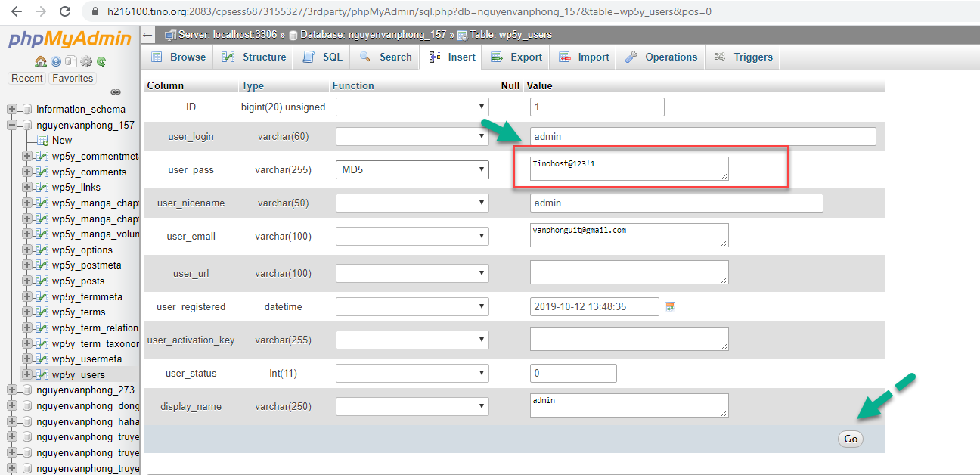Switch to the Recent list
The width and height of the screenshot is (980, 475).
(x=26, y=78)
